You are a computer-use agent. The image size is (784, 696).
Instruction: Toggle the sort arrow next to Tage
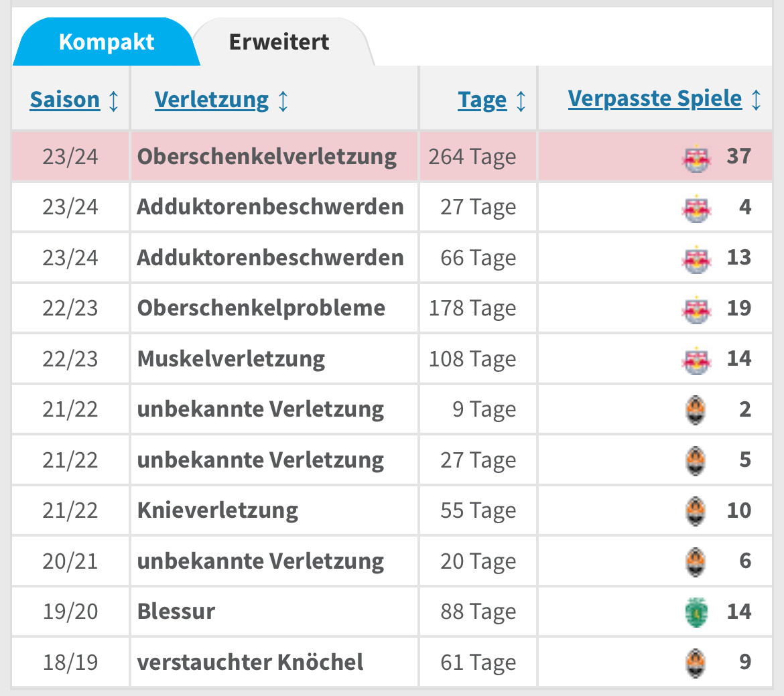tap(521, 101)
